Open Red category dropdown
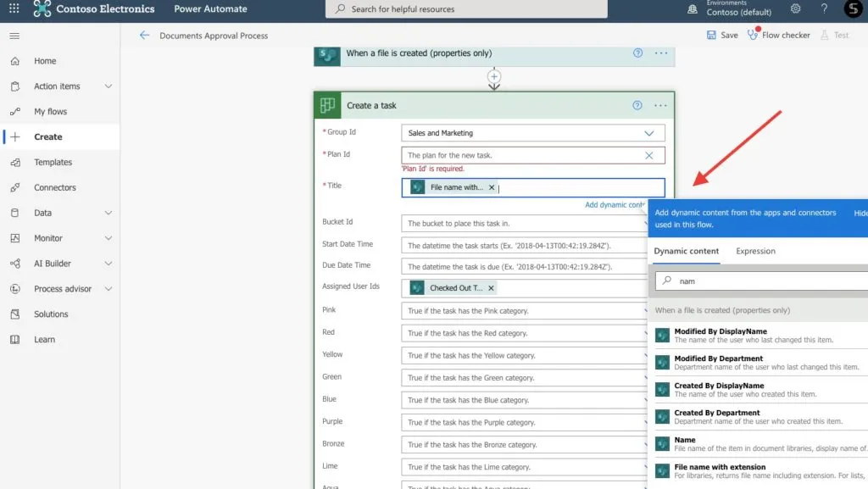This screenshot has height=489, width=868. coord(524,333)
